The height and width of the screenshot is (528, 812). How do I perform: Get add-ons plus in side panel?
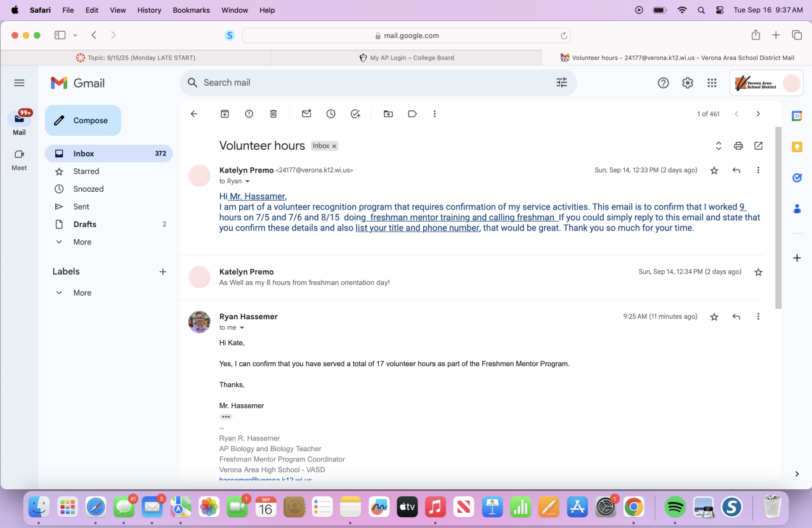tap(797, 258)
